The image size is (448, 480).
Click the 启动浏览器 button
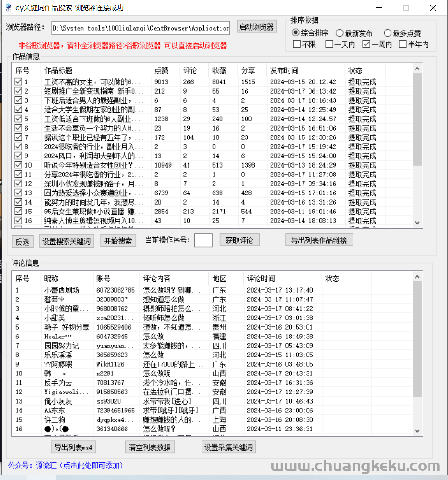tap(257, 27)
